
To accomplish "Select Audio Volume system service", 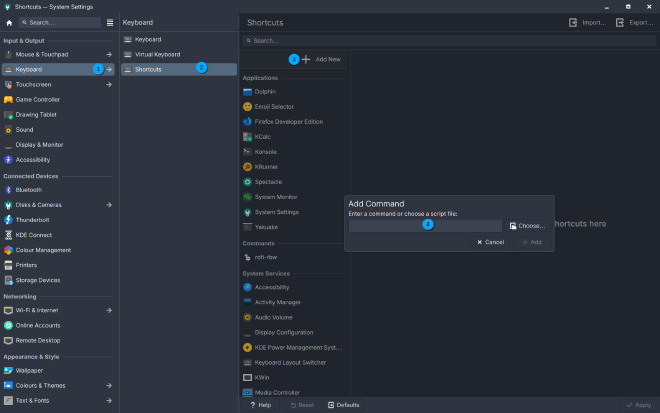I will 276,317.
